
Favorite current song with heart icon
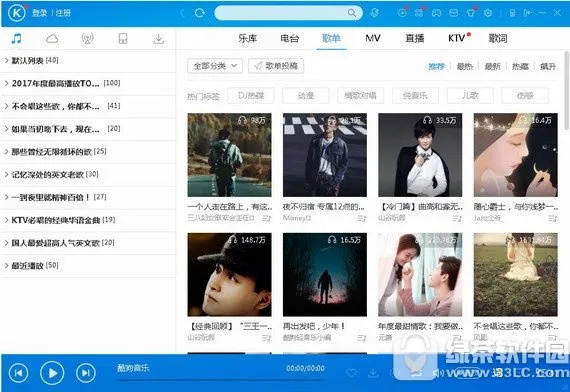[351, 373]
